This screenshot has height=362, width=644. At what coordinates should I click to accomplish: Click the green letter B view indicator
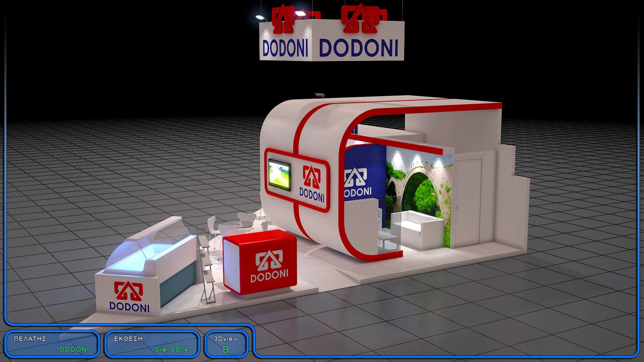226,349
